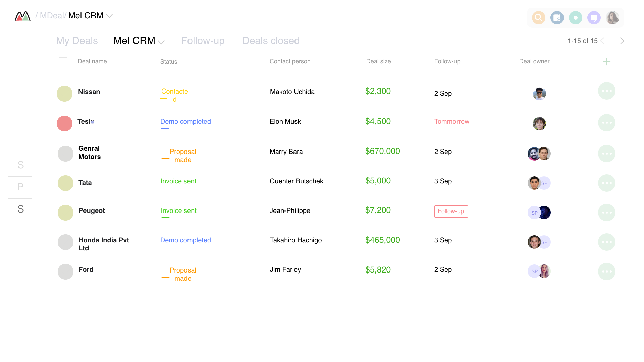Open more options for Peugeot deal

click(607, 213)
